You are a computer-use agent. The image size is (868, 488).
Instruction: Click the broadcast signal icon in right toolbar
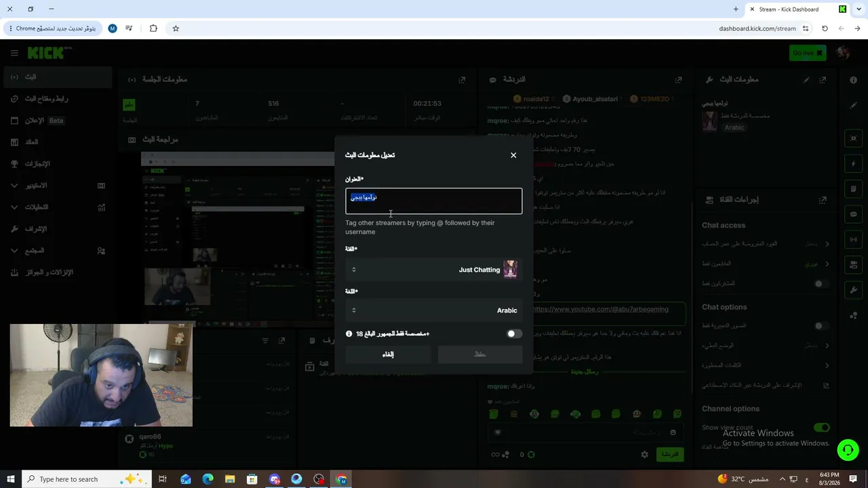pyautogui.click(x=854, y=239)
